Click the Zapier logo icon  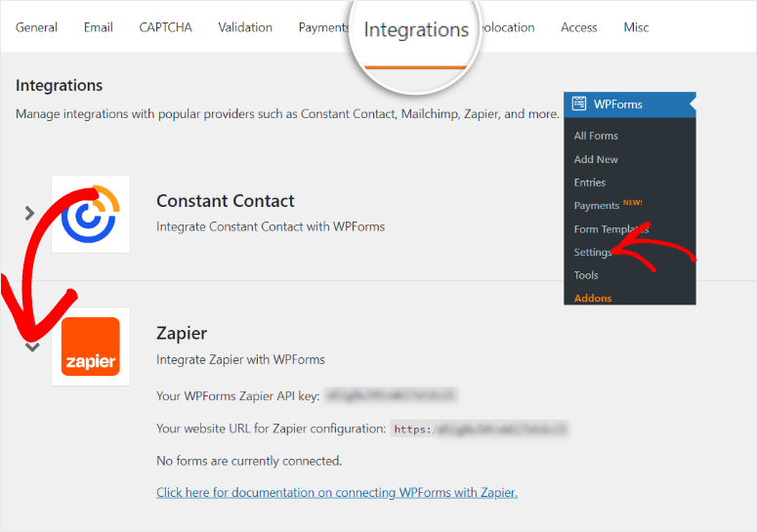point(90,347)
